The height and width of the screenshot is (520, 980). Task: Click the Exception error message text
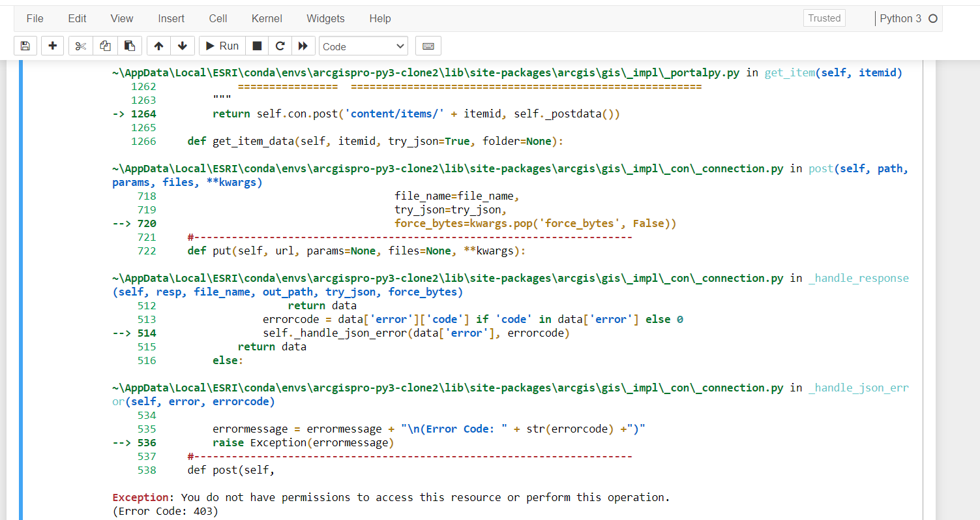[x=391, y=498]
